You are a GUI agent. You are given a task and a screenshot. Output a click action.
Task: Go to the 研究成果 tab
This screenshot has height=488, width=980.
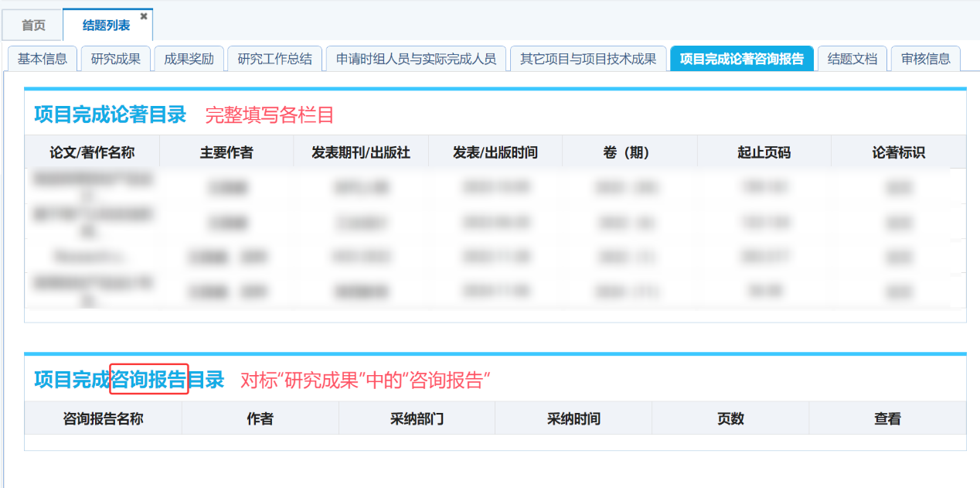point(116,59)
